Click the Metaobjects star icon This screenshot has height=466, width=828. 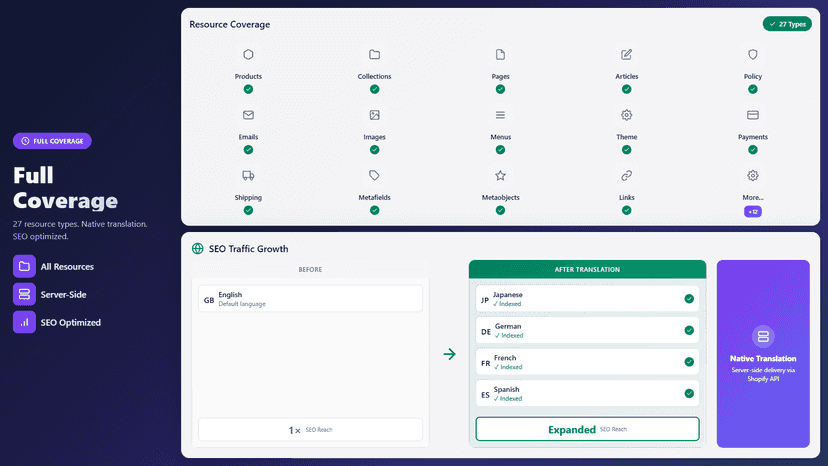pos(500,175)
